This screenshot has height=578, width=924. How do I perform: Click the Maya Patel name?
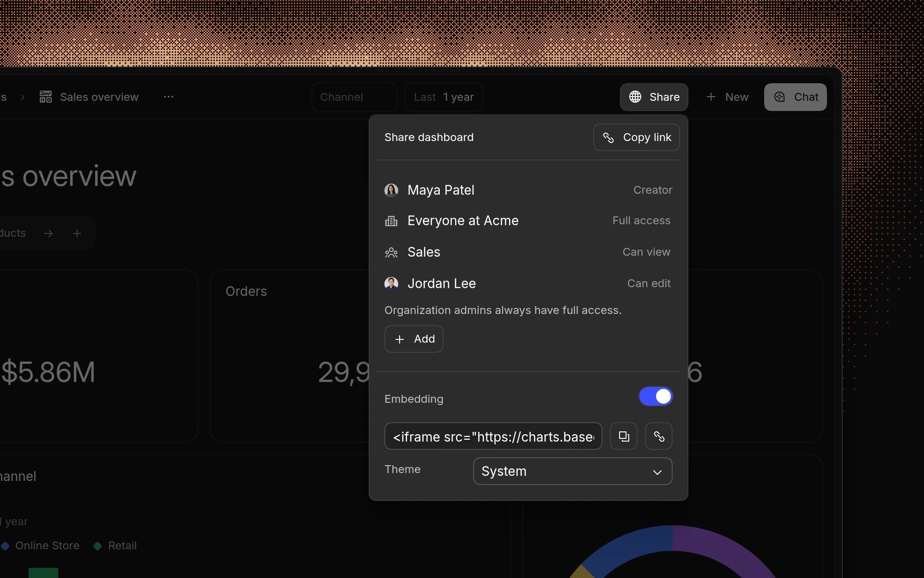click(x=441, y=190)
